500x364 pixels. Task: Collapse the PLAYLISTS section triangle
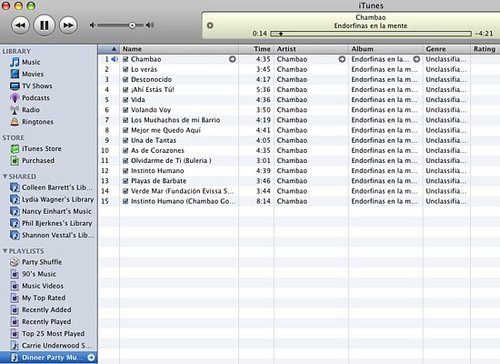(x=5, y=251)
